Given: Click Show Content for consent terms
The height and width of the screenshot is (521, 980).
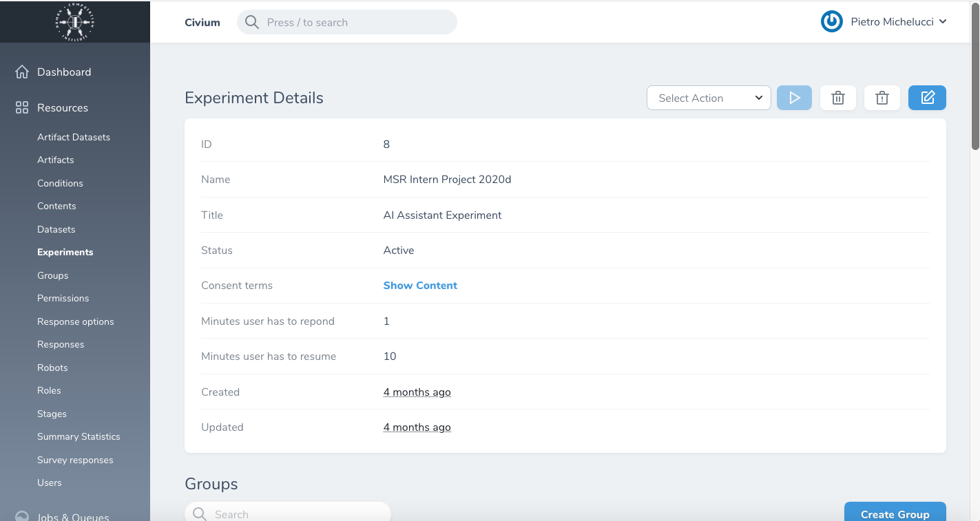Looking at the screenshot, I should tap(420, 286).
